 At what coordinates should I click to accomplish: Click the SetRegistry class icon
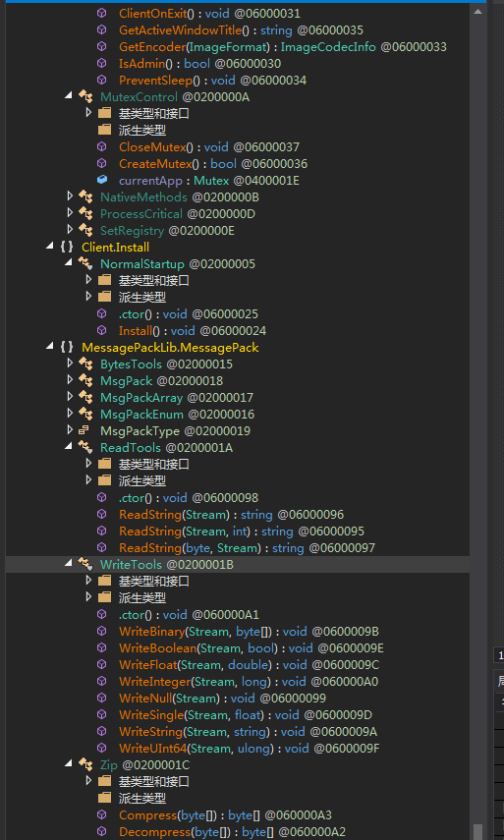coord(85,230)
